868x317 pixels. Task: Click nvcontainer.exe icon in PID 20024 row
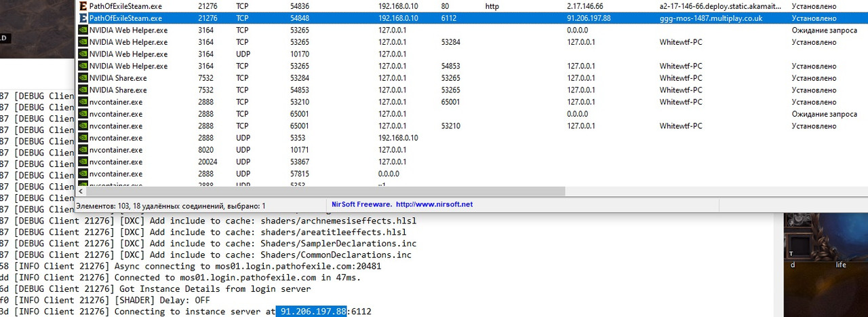(83, 162)
